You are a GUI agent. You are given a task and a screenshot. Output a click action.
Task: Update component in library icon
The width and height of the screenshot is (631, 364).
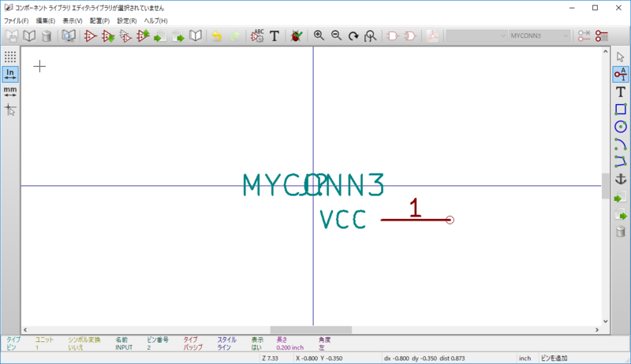(143, 36)
